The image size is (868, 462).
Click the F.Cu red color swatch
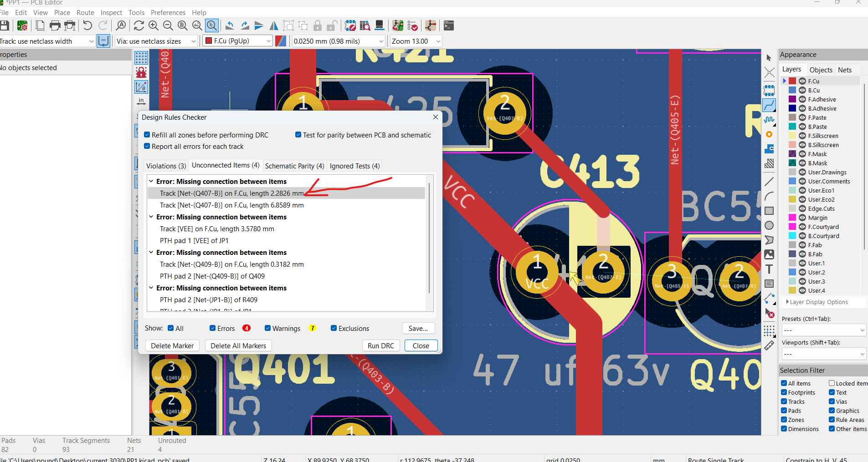(792, 81)
